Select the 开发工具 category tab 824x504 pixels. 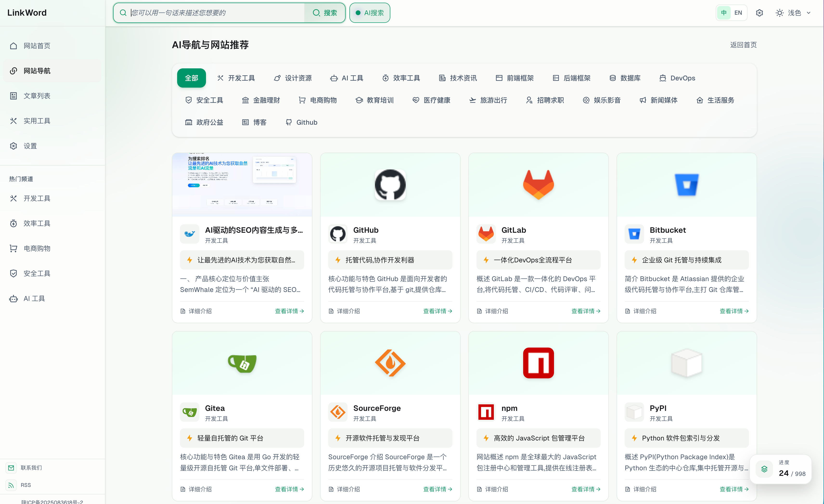(236, 78)
